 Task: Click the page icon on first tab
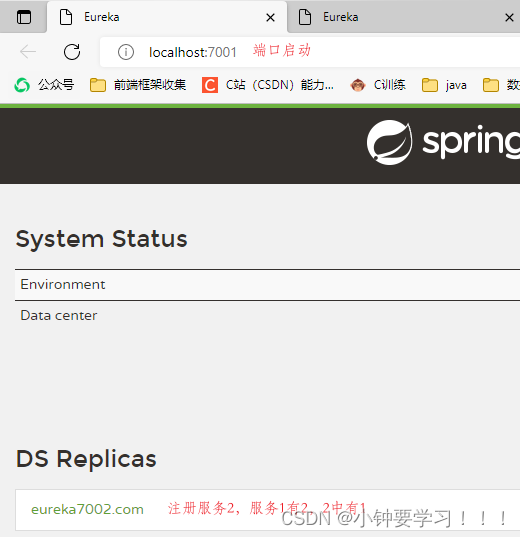point(66,17)
